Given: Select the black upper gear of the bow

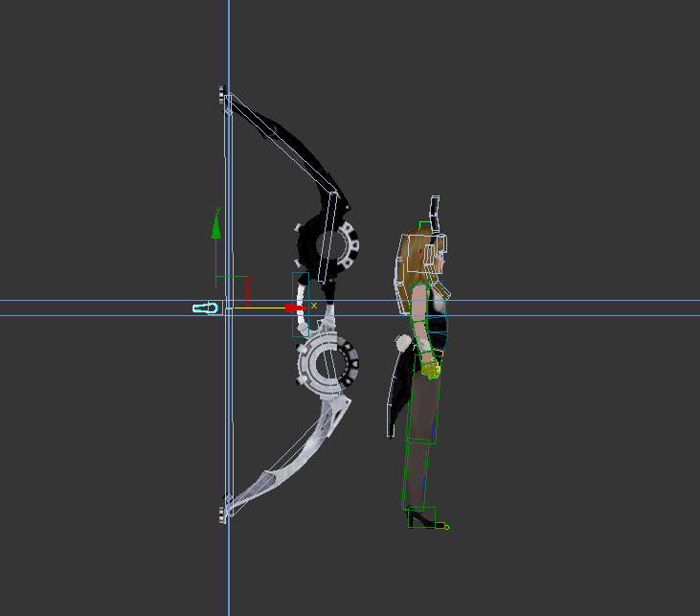Looking at the screenshot, I should click(330, 245).
